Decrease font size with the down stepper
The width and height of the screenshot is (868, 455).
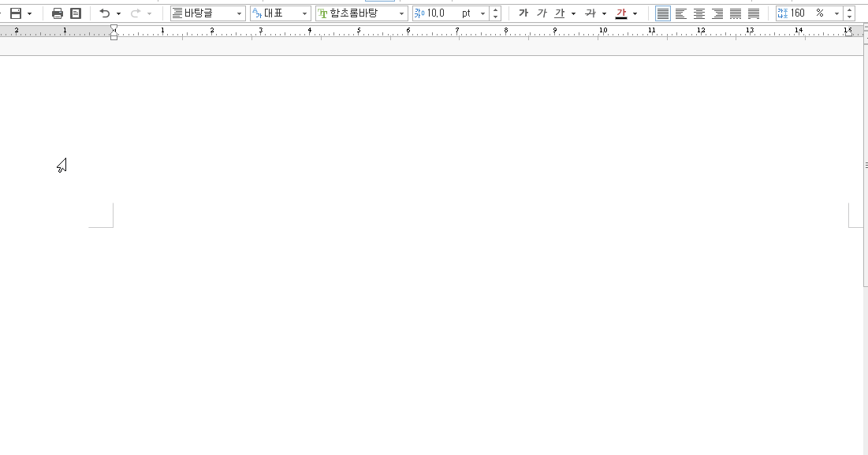click(495, 17)
